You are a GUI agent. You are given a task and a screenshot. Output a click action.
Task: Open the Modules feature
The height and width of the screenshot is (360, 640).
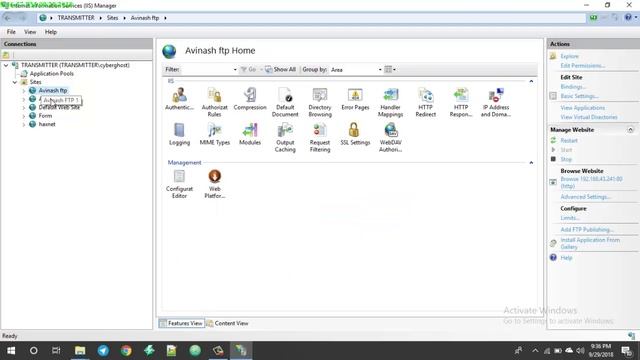(250, 134)
